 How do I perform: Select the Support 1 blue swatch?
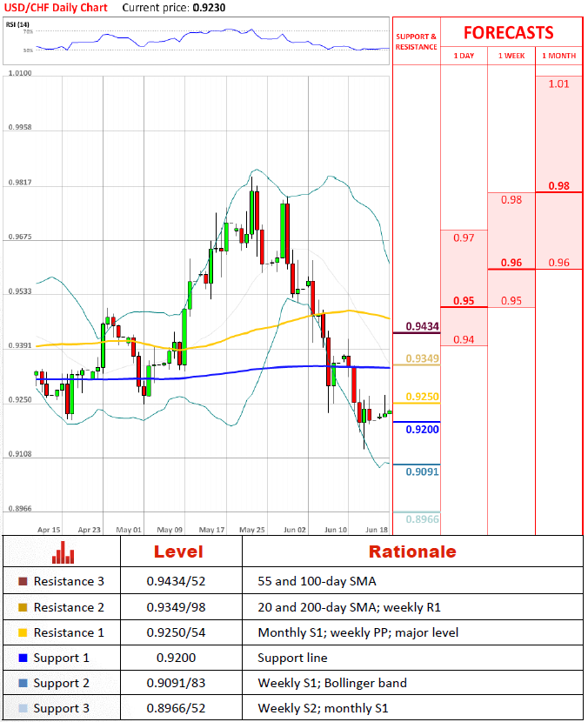coord(23,658)
